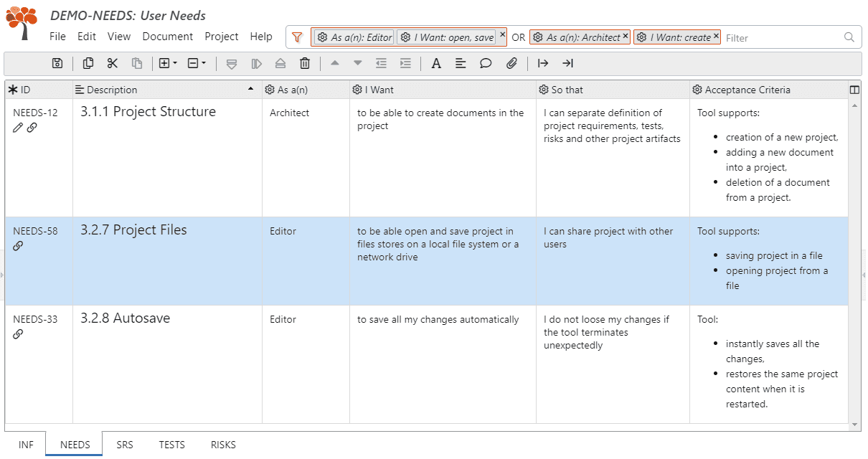Viewport: 868px width, 459px height.
Task: Click the letter A text style icon
Action: click(436, 64)
